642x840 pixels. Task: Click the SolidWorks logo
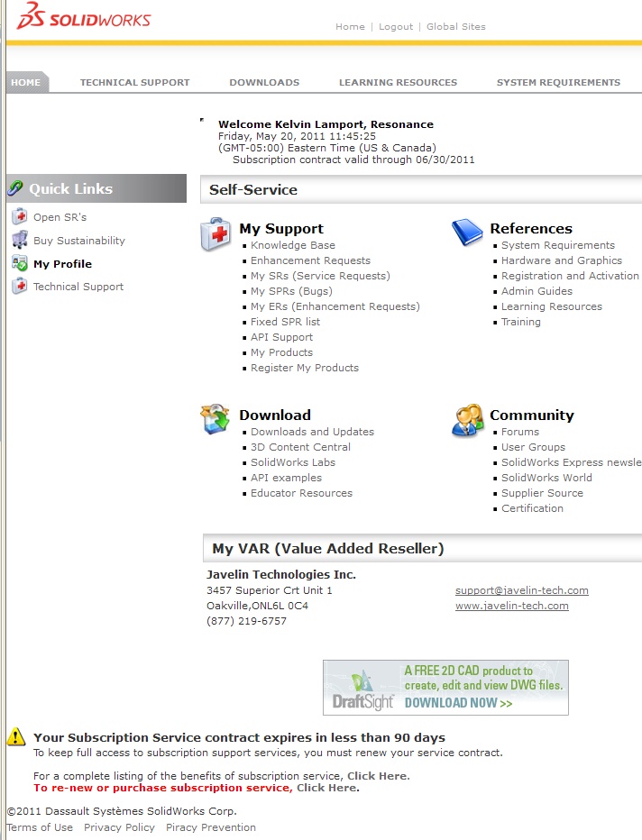click(x=84, y=15)
